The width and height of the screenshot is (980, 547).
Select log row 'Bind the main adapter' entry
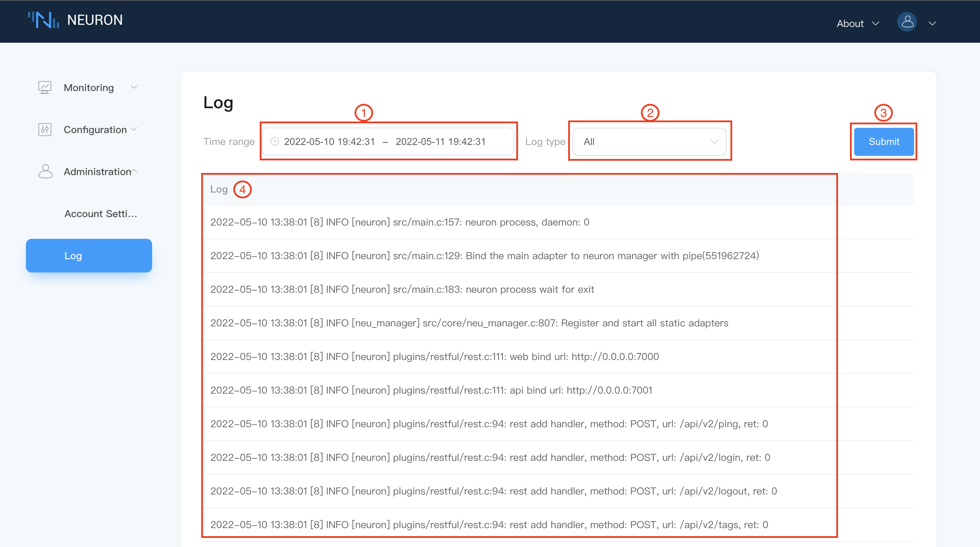558,256
